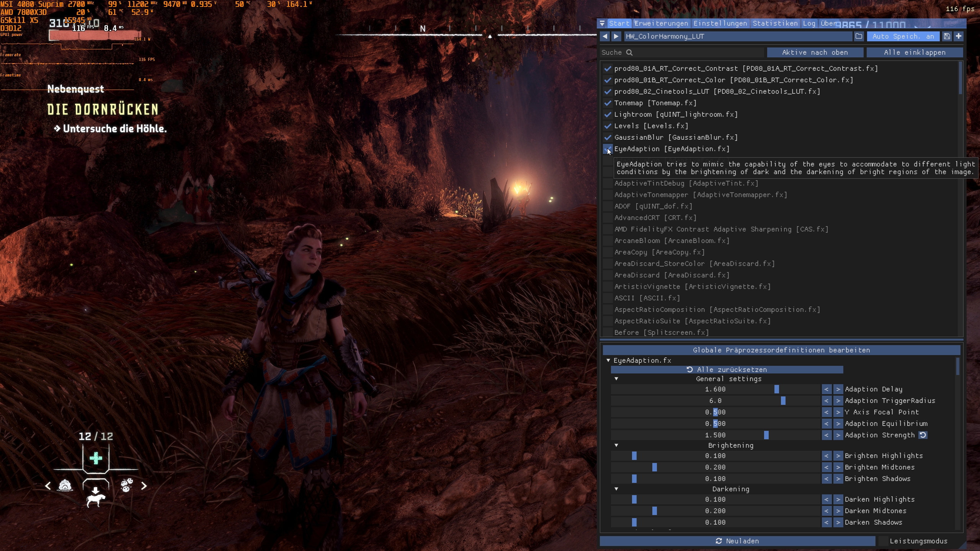Disable the Tonemap effect checkbox
This screenshot has width=980, height=551.
point(608,103)
